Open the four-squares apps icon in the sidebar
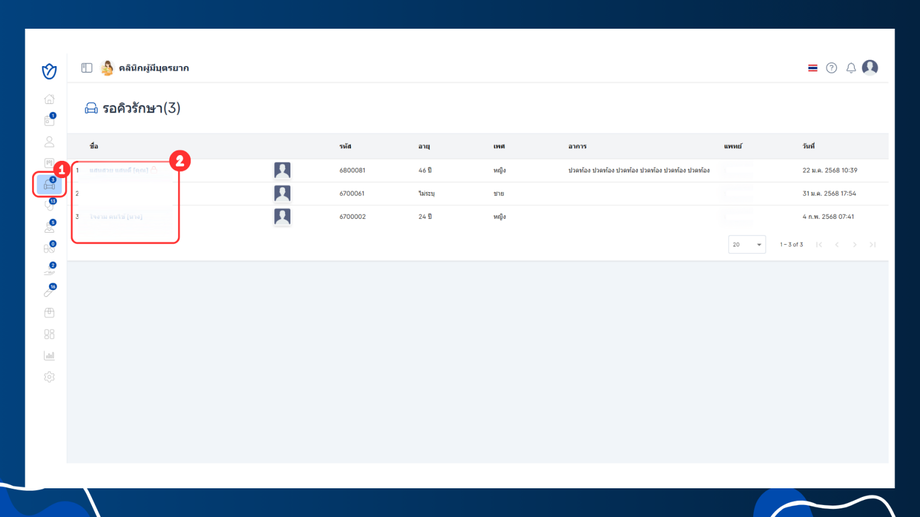This screenshot has height=517, width=920. pos(49,334)
